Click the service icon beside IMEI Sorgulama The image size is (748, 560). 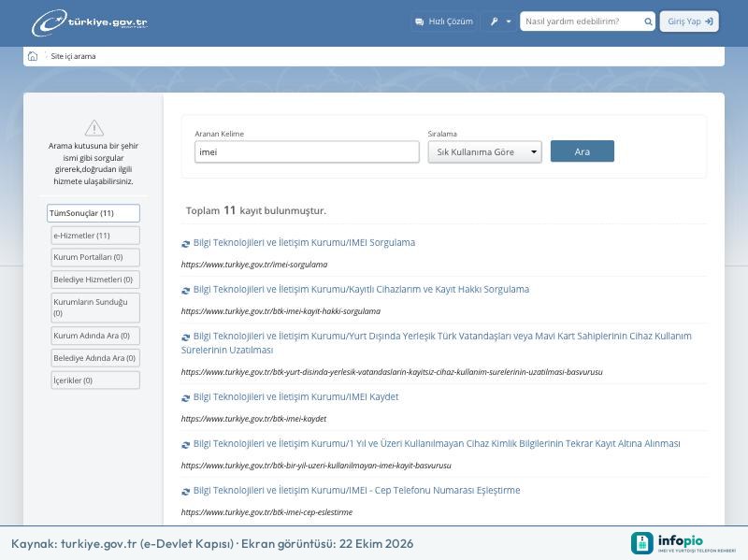(185, 244)
